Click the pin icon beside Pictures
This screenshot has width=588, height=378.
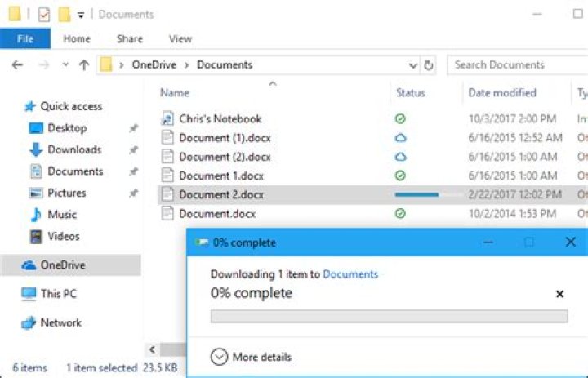(133, 193)
